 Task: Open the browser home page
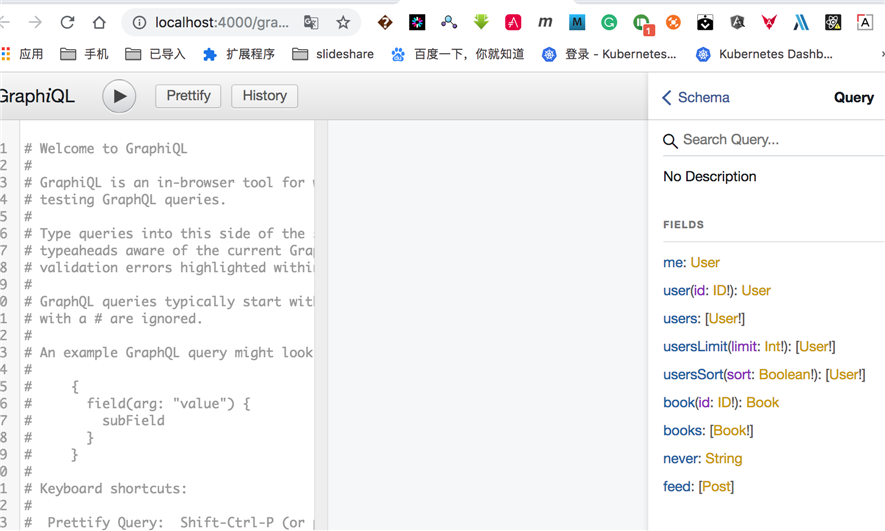pos(99,23)
